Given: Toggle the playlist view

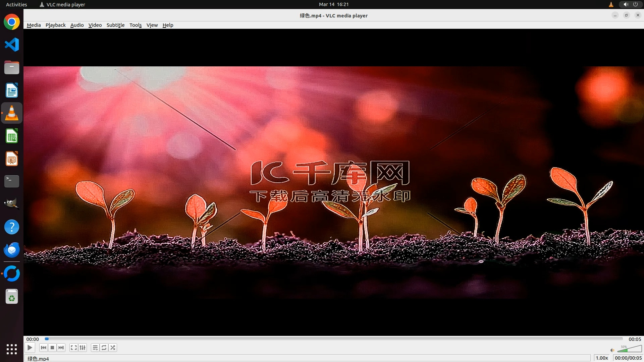Looking at the screenshot, I should (95, 348).
